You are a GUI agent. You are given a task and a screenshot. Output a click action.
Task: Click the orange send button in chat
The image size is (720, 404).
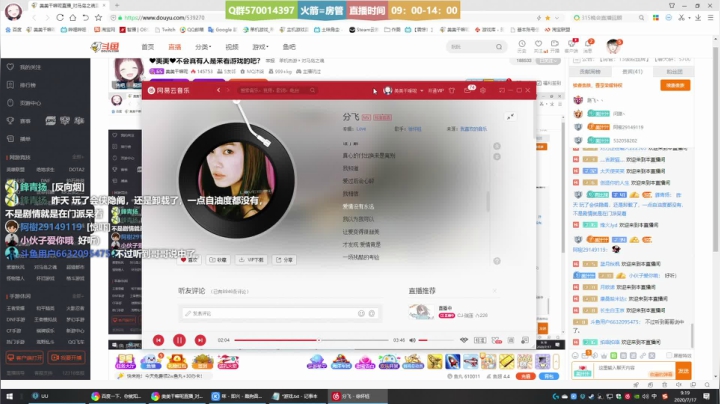click(x=683, y=370)
